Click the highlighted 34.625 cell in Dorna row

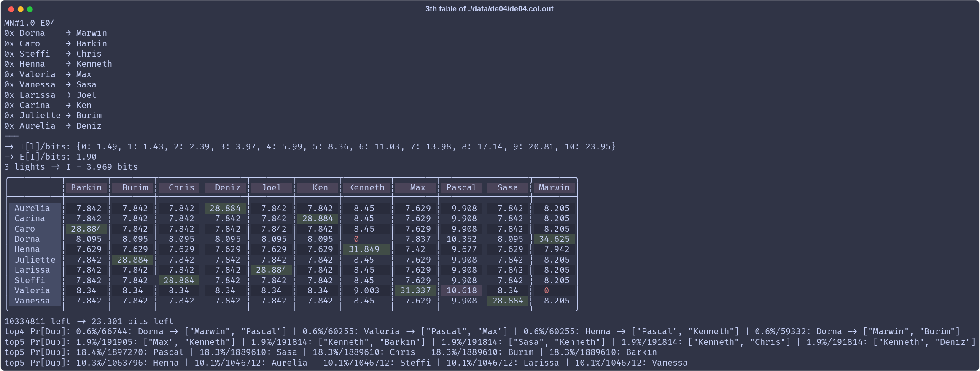[x=554, y=239]
